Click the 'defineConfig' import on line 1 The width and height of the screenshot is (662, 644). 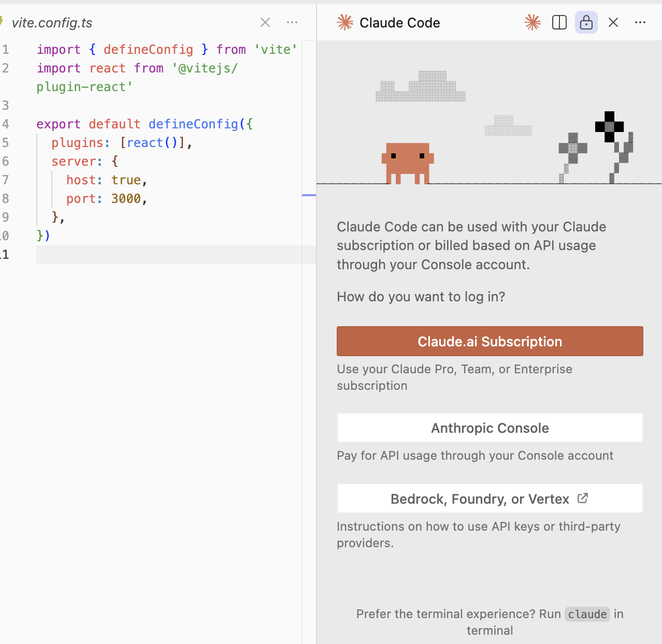(148, 50)
